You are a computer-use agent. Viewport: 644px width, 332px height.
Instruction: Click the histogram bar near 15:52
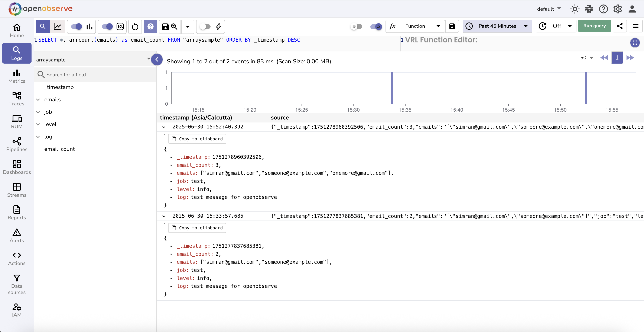point(586,88)
